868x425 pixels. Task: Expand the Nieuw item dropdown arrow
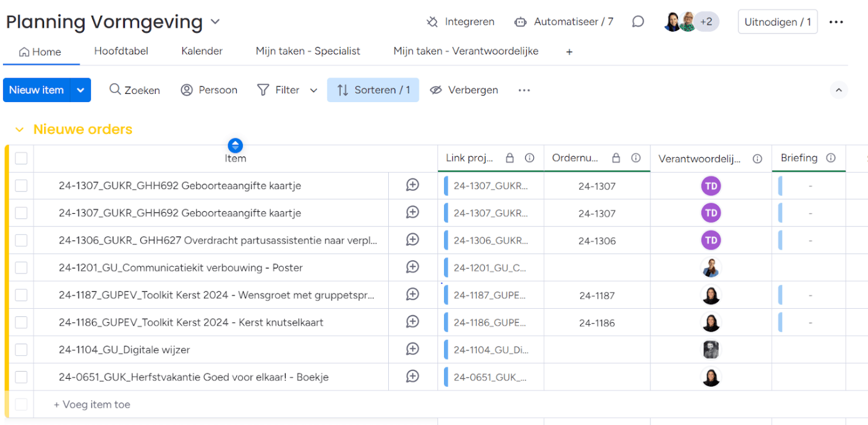80,89
